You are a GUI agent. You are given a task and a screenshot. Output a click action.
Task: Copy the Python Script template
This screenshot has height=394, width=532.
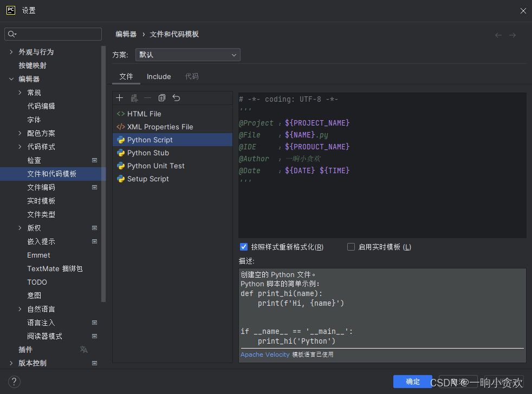161,97
